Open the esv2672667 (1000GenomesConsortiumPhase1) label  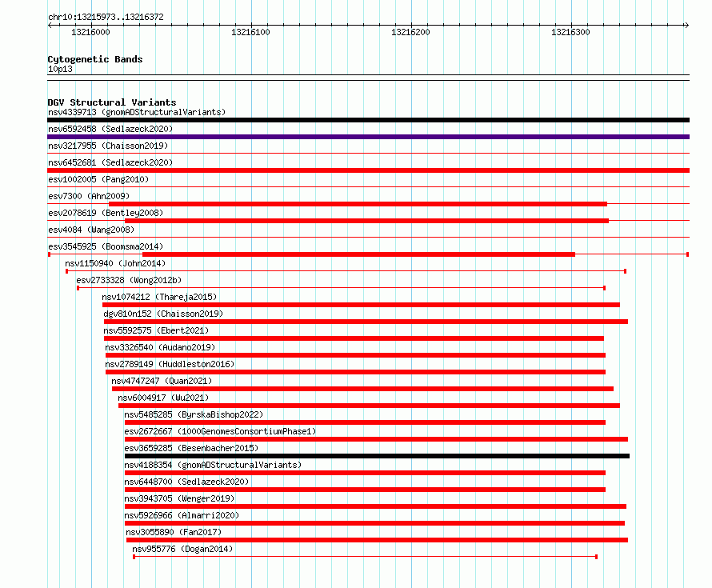point(220,431)
